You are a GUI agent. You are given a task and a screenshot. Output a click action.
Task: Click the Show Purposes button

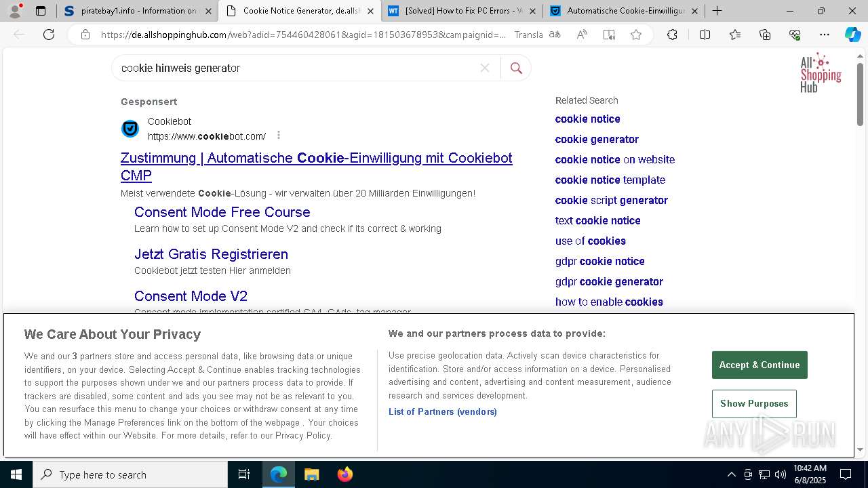754,403
